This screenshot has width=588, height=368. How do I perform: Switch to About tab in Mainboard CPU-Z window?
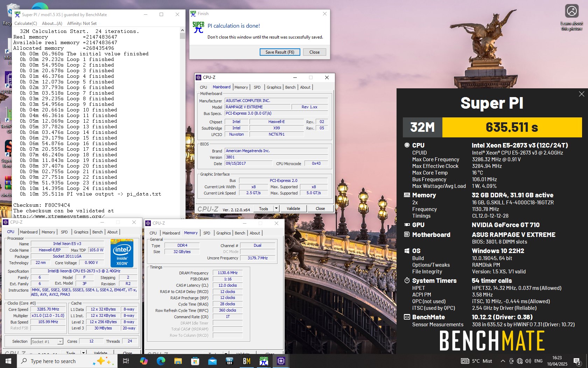(x=305, y=87)
